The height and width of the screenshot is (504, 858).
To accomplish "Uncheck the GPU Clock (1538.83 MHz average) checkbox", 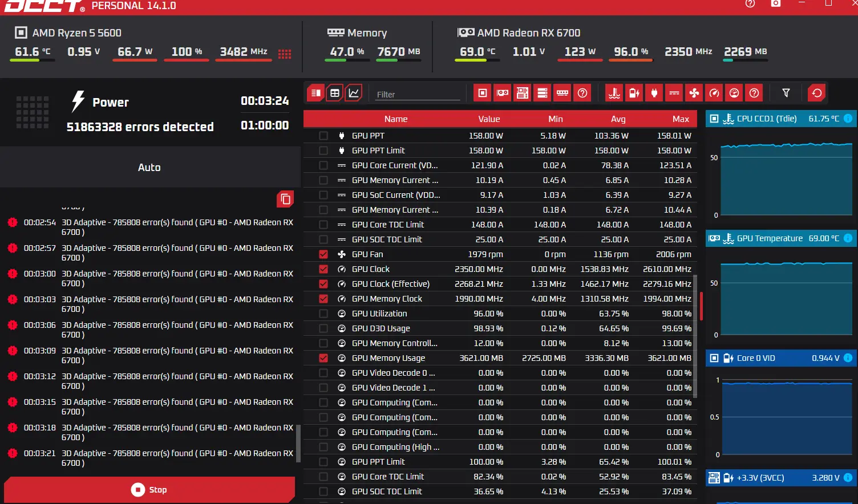I will pyautogui.click(x=323, y=269).
